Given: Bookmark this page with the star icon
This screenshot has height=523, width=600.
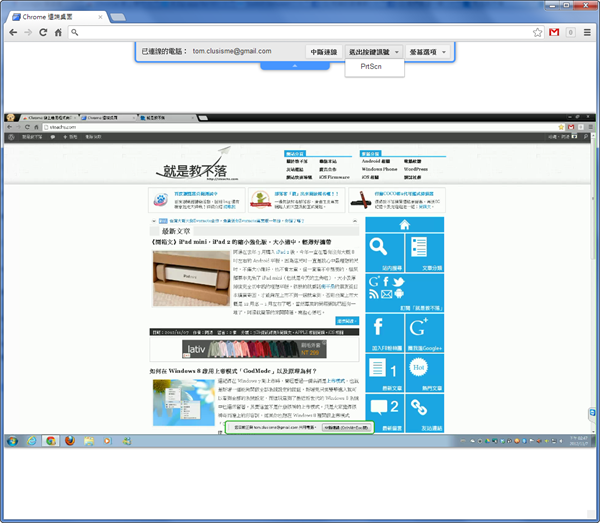Looking at the screenshot, I should (x=537, y=33).
